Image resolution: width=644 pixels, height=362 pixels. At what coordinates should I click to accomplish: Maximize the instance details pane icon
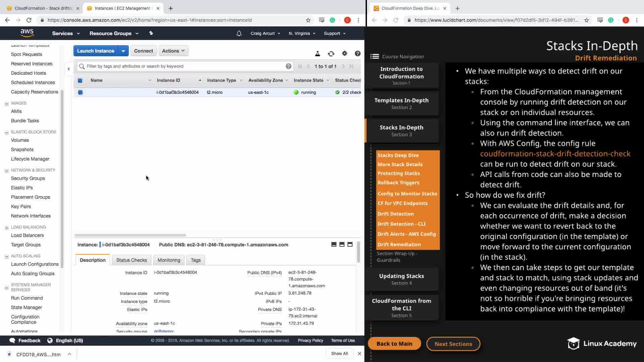(x=350, y=244)
